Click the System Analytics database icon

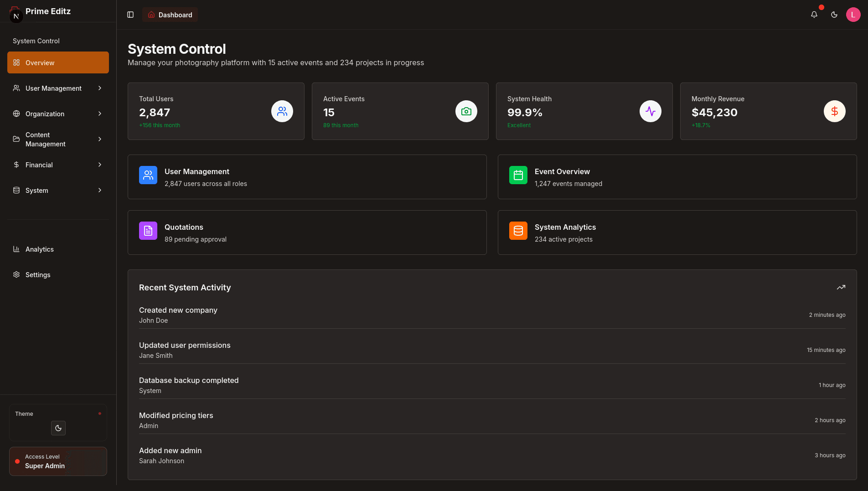(x=518, y=231)
